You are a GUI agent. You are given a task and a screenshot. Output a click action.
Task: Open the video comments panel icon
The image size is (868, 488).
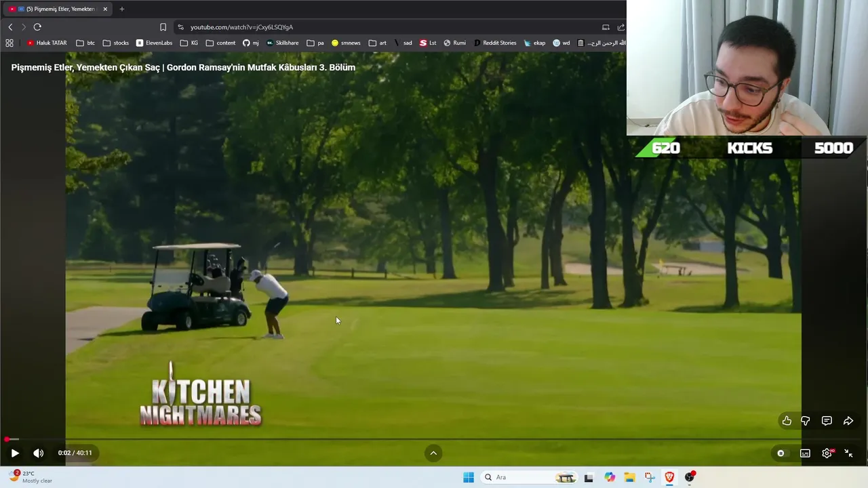pyautogui.click(x=827, y=421)
